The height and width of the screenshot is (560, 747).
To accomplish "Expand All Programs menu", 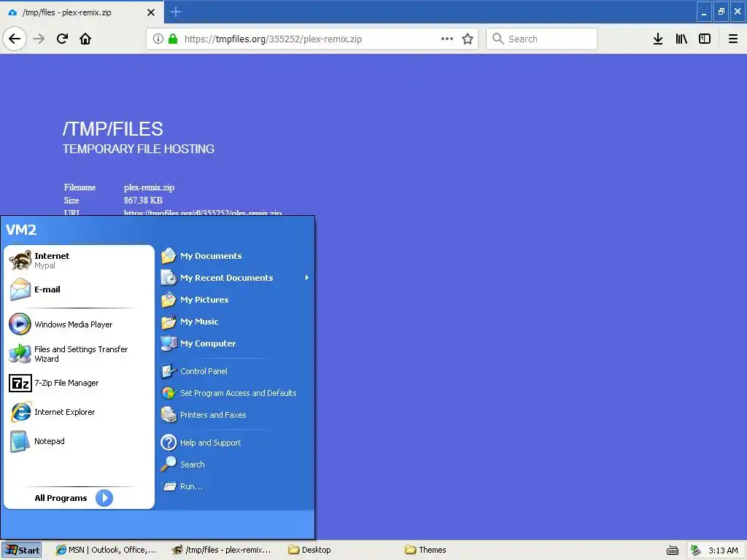I will pyautogui.click(x=74, y=498).
